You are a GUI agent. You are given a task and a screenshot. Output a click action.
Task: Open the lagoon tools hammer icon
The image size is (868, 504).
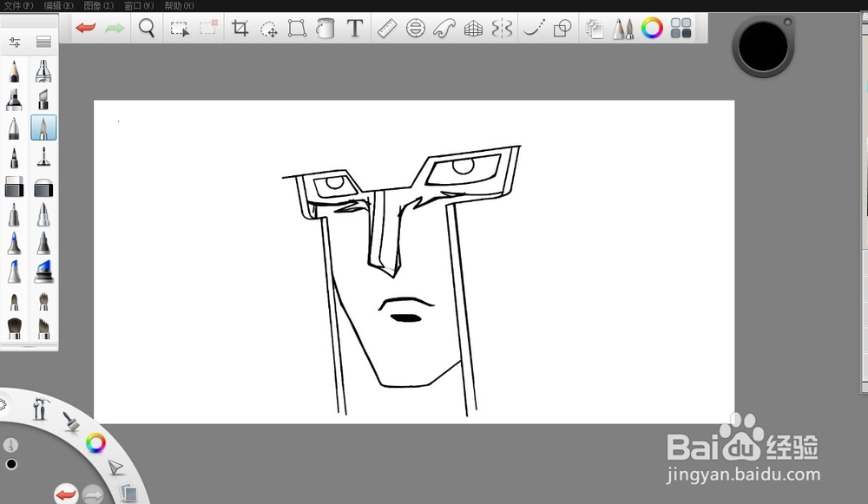click(x=40, y=409)
